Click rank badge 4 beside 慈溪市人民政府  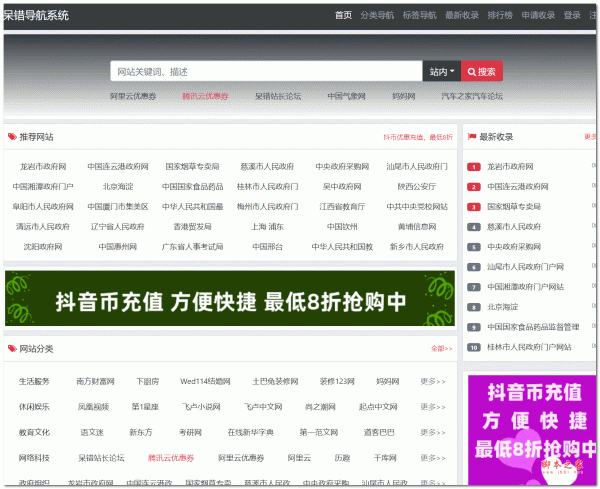click(x=474, y=227)
